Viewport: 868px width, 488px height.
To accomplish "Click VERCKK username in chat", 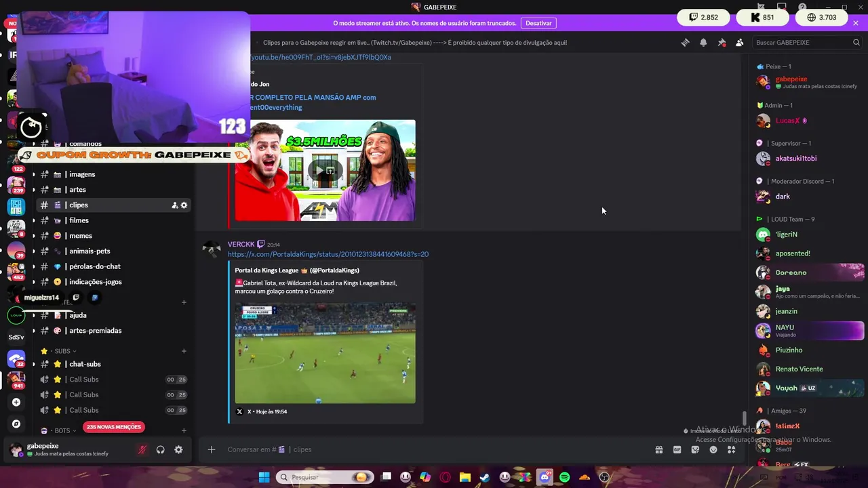I will tap(241, 244).
